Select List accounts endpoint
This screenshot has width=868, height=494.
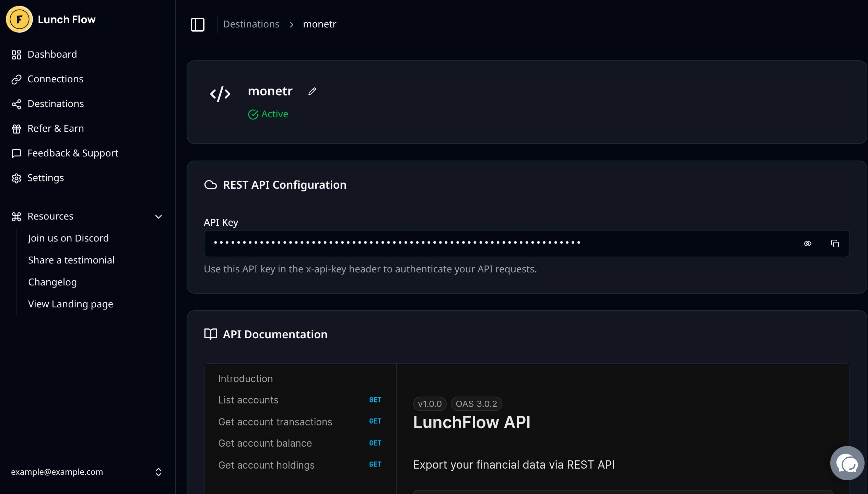(248, 400)
